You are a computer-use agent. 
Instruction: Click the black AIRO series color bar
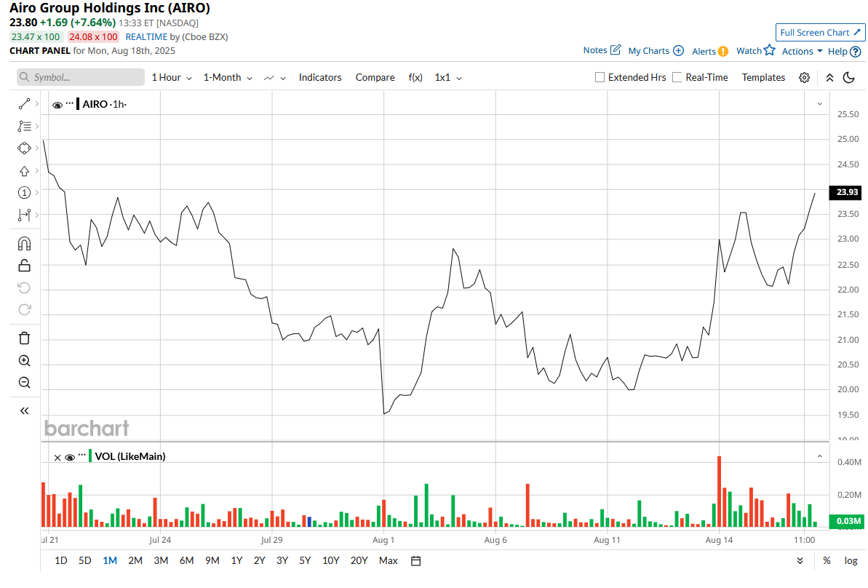pos(78,104)
